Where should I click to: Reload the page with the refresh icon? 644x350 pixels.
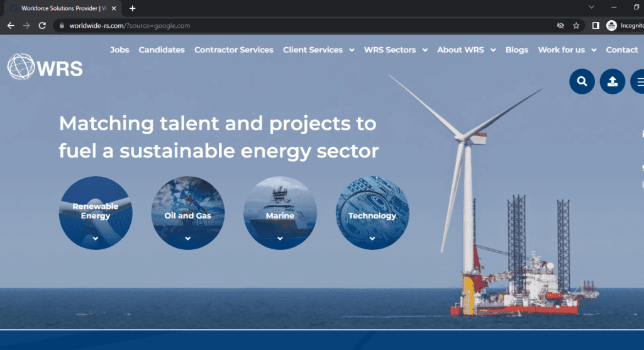tap(42, 26)
